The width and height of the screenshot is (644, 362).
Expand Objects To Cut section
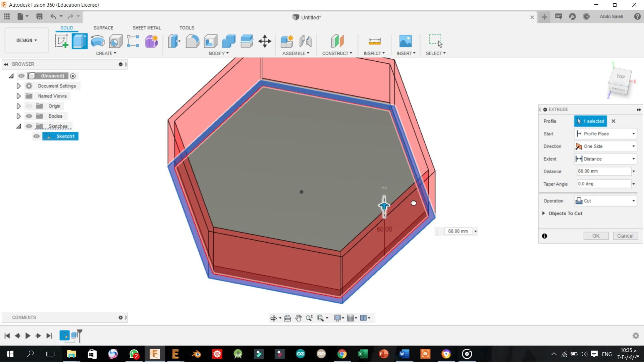(x=544, y=213)
